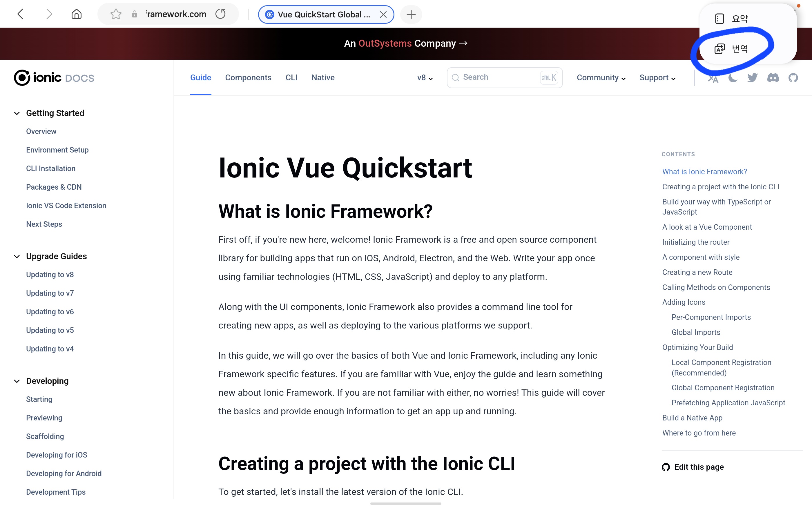Open the site language translate icon

(713, 78)
